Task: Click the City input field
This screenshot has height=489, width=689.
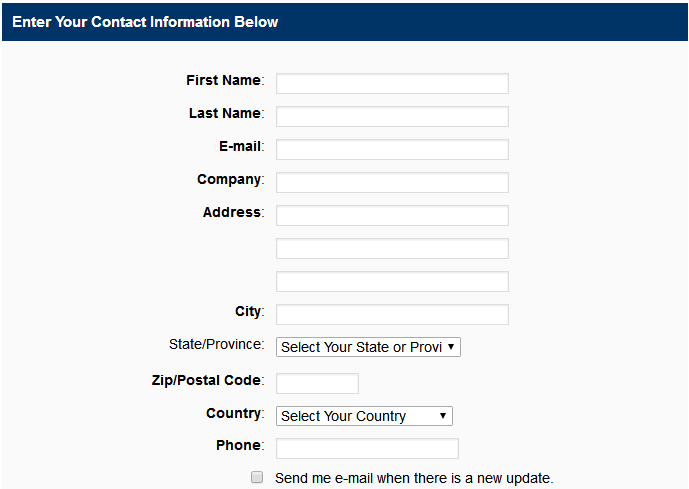Action: (x=392, y=314)
